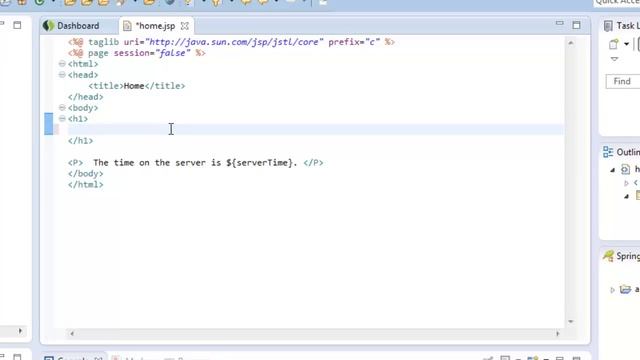The height and width of the screenshot is (360, 640).
Task: Click the editor vertical scrollbar up arrow
Action: (x=571, y=43)
